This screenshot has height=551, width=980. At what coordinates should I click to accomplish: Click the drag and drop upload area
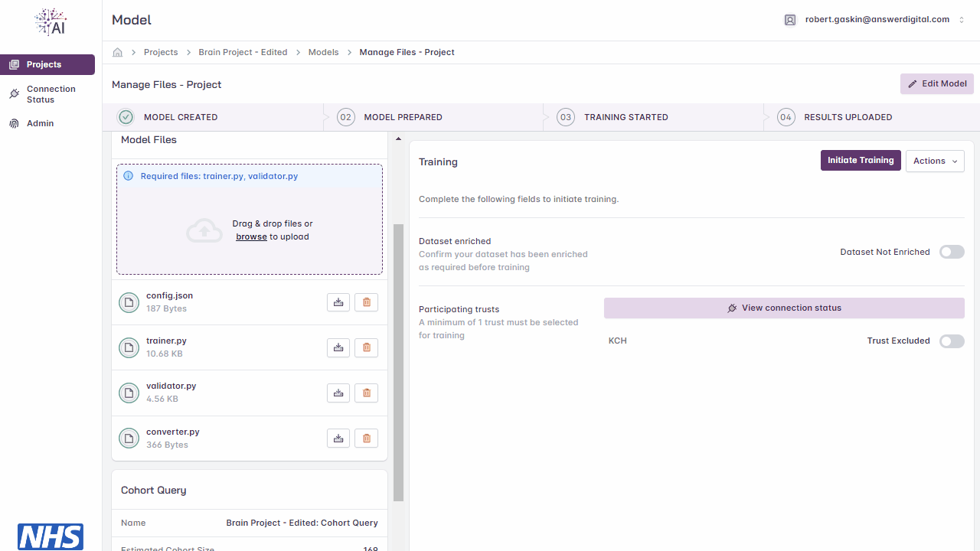point(250,219)
